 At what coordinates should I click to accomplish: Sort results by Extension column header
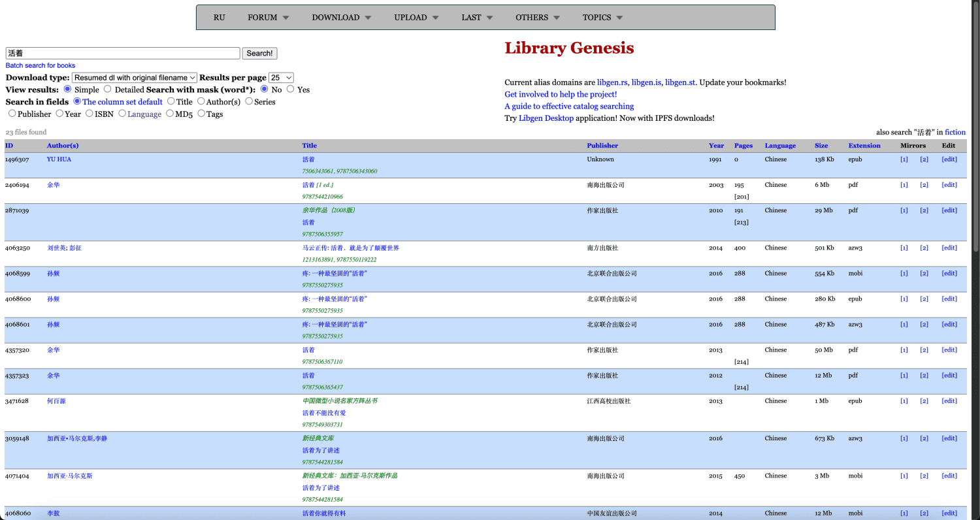click(x=864, y=146)
